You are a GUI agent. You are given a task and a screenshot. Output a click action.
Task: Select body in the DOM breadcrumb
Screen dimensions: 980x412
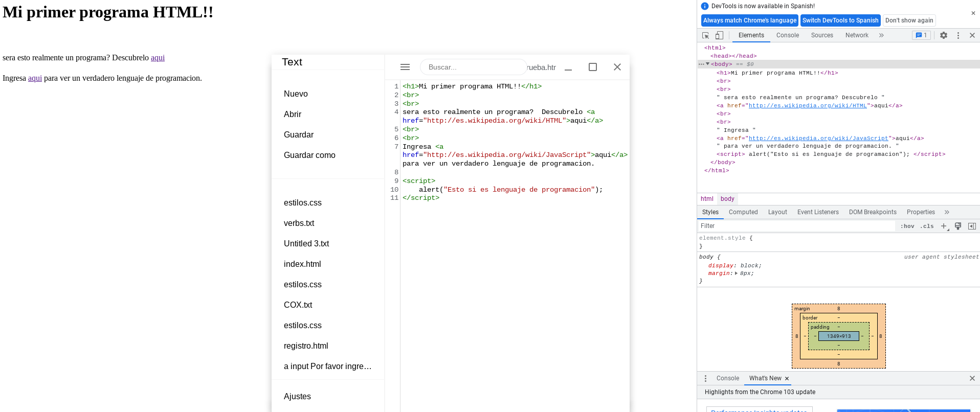click(727, 199)
